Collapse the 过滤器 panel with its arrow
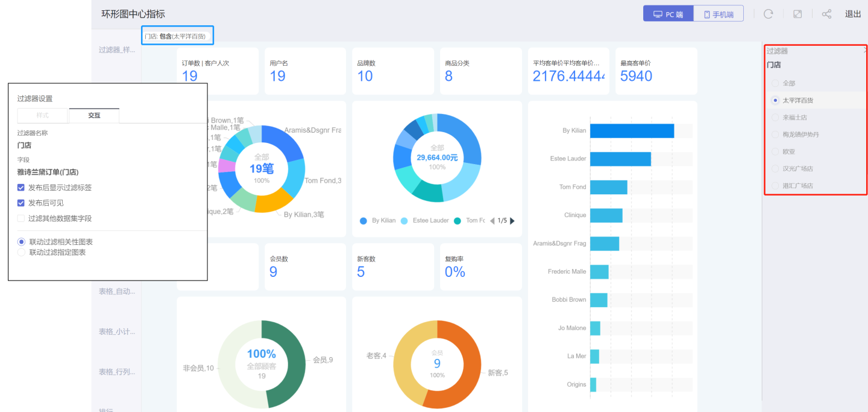 click(x=865, y=51)
